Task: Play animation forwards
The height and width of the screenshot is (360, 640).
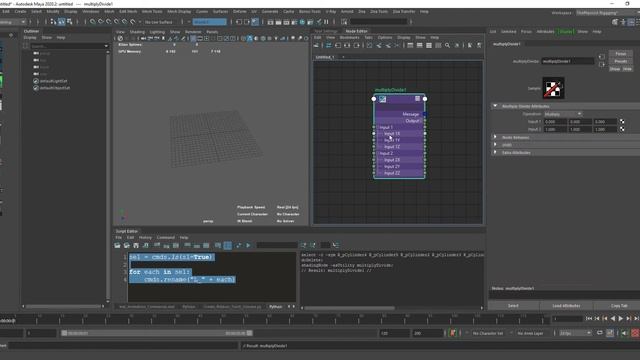Action: coord(621,318)
